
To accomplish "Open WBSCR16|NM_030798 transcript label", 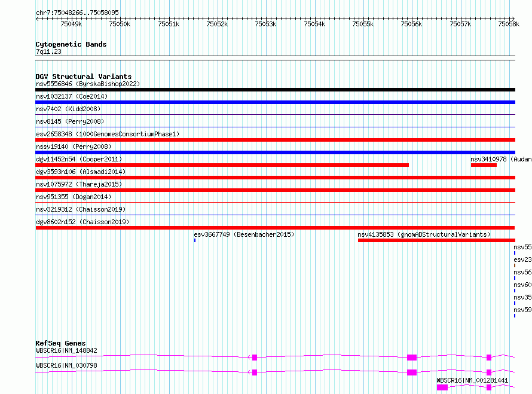I will pos(66,365).
